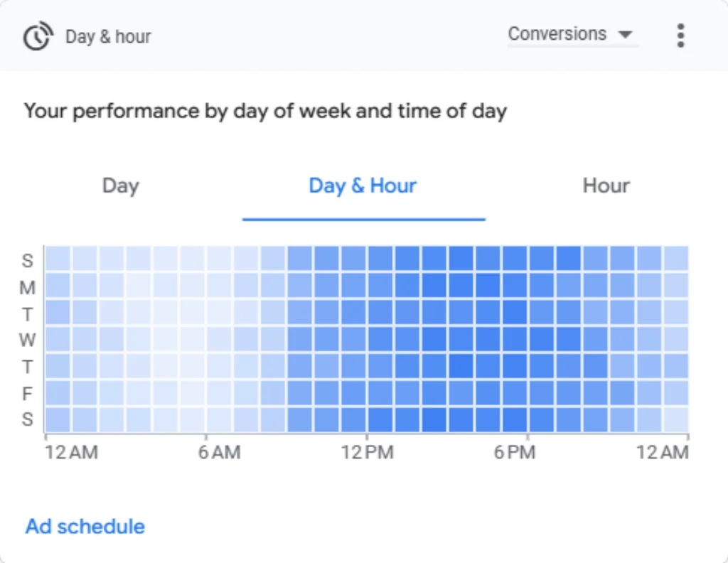Select Friday's 6 AM heatmap cell
The width and height of the screenshot is (728, 563).
tap(219, 392)
